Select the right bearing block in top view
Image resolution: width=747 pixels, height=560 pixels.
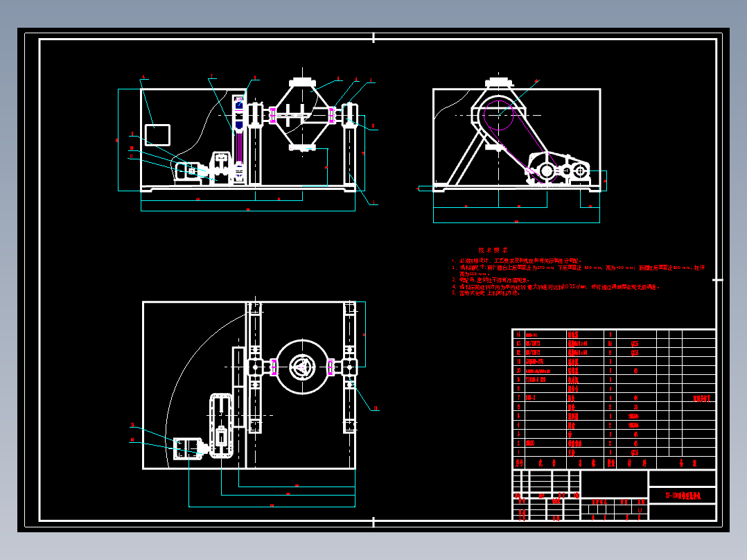[x=349, y=367]
